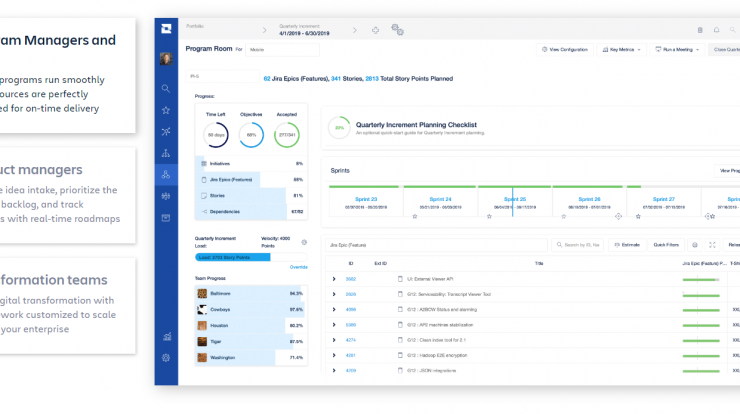Click the Override link under load bar

(298, 267)
